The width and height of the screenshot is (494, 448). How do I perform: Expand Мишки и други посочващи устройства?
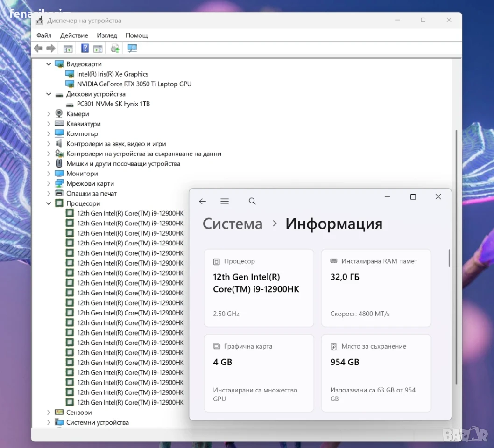tap(49, 164)
